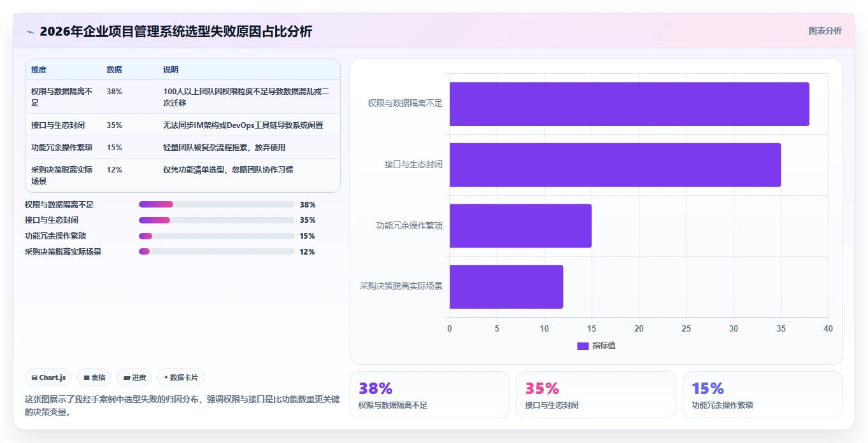
Task: Open the 35% 接口与生态封闭 data card
Action: coord(595,395)
